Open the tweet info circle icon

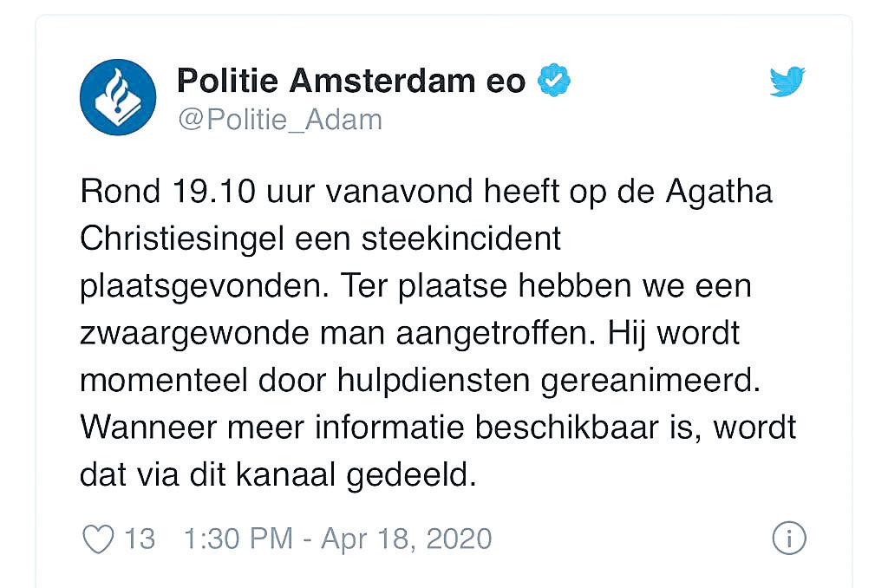coord(789,538)
